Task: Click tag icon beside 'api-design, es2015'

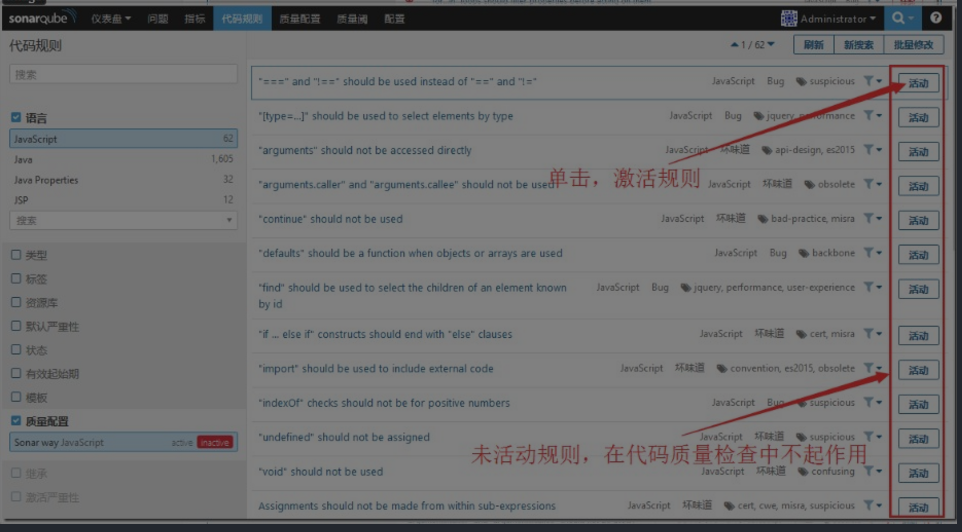Action: coord(767,150)
